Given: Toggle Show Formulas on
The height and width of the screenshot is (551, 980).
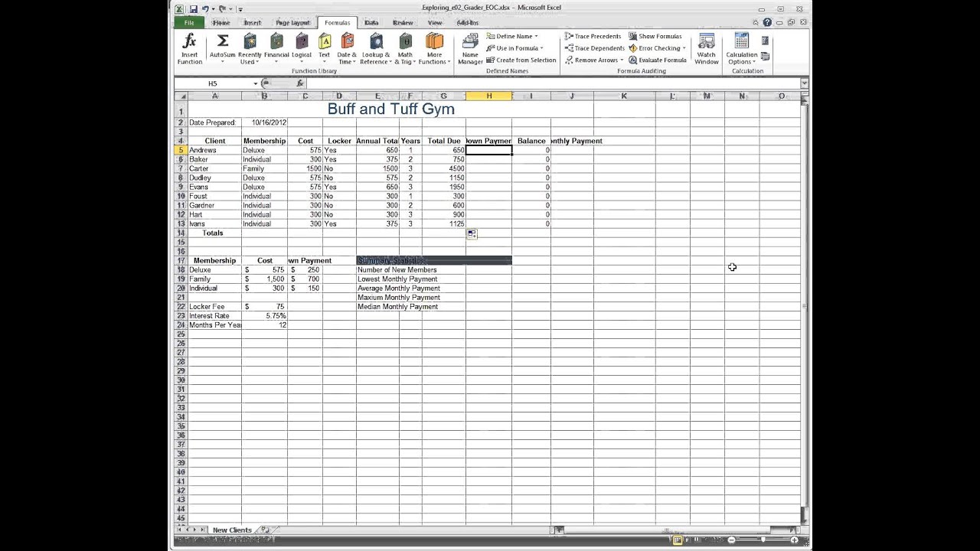Looking at the screenshot, I should 655,36.
